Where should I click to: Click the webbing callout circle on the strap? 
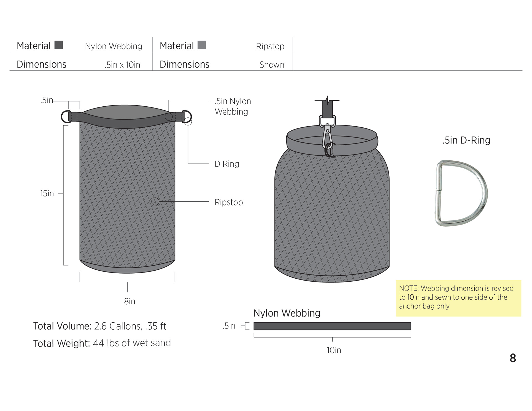(x=169, y=117)
